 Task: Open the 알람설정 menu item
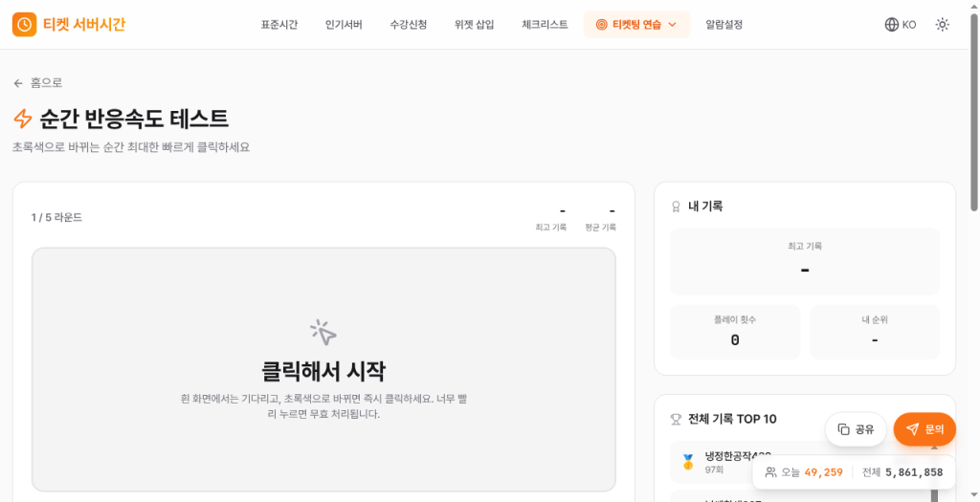click(x=724, y=25)
